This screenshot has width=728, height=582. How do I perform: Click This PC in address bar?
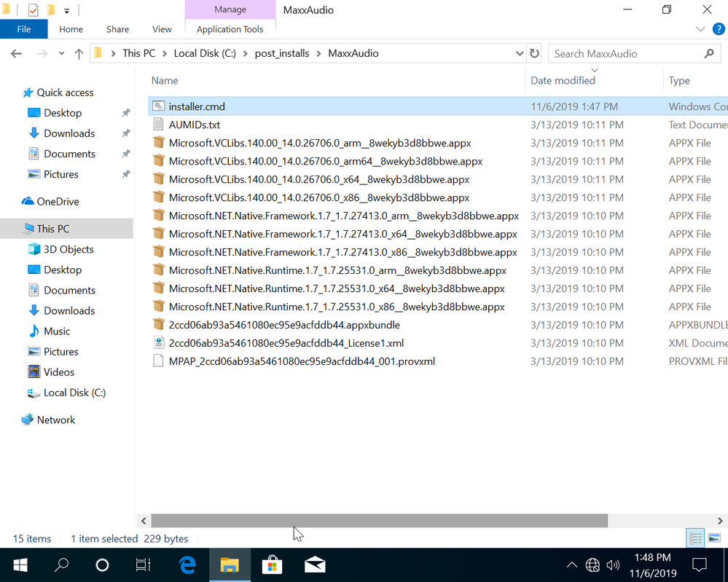click(x=138, y=53)
